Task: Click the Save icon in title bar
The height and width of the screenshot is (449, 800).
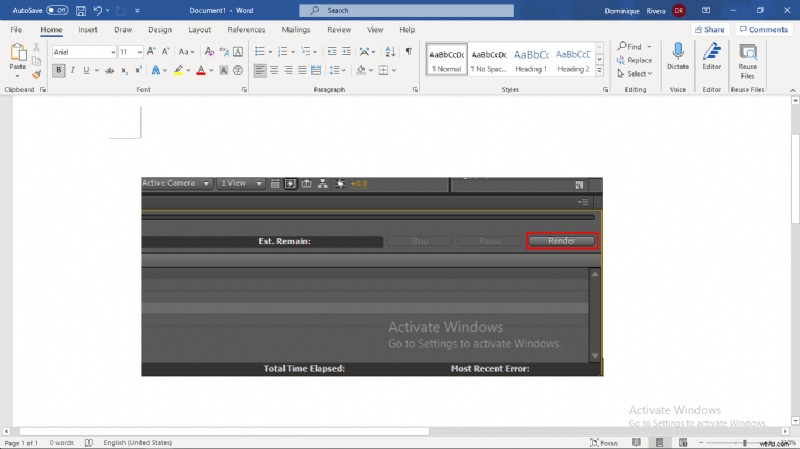Action: click(80, 10)
